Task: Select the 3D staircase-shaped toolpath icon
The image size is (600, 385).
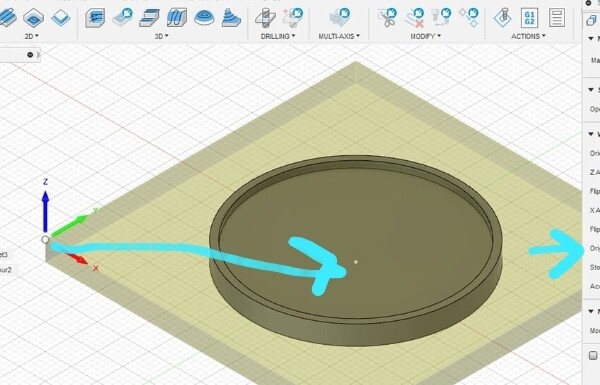Action: 150,18
